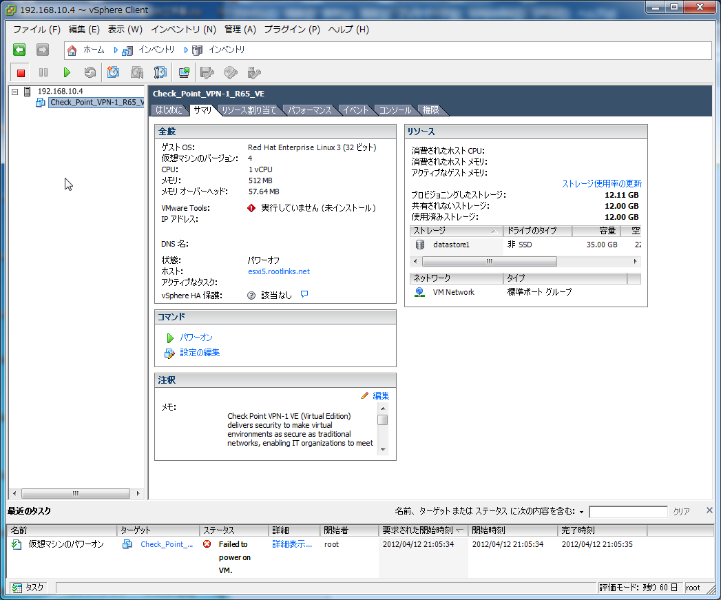Open the Edit (E) menu
Image resolution: width=721 pixels, height=600 pixels.
[x=84, y=29]
